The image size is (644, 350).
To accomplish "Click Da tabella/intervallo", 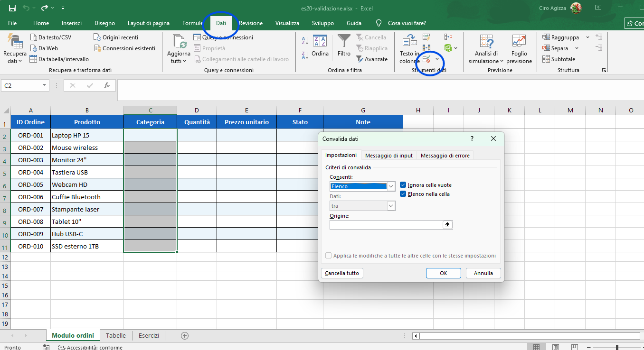I will (59, 59).
